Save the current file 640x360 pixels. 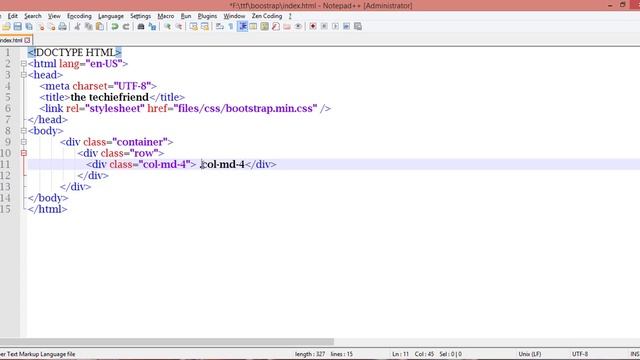coord(18,27)
